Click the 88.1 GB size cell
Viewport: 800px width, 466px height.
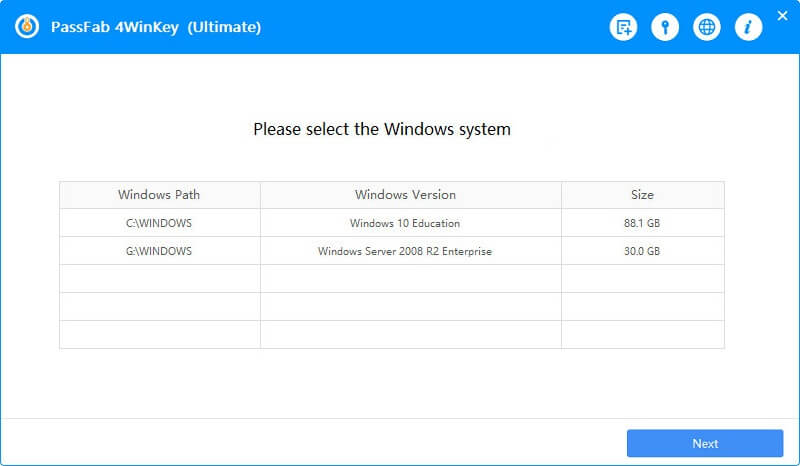tap(642, 223)
